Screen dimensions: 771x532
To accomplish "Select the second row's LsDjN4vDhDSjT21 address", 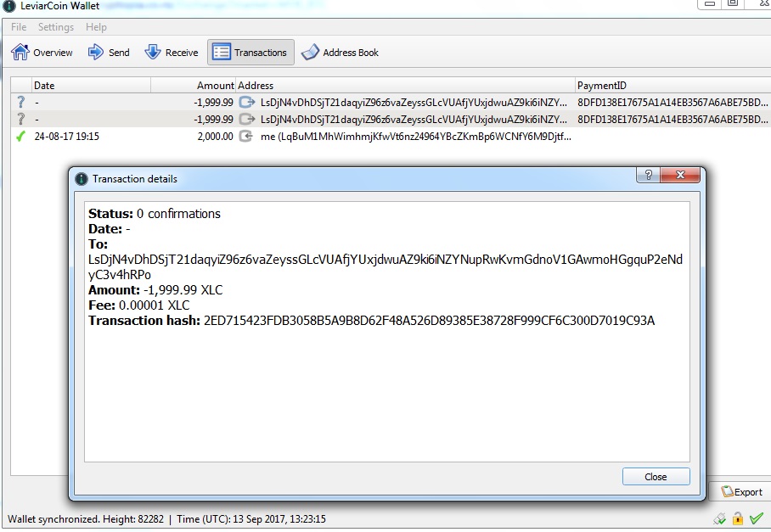I will click(414, 120).
